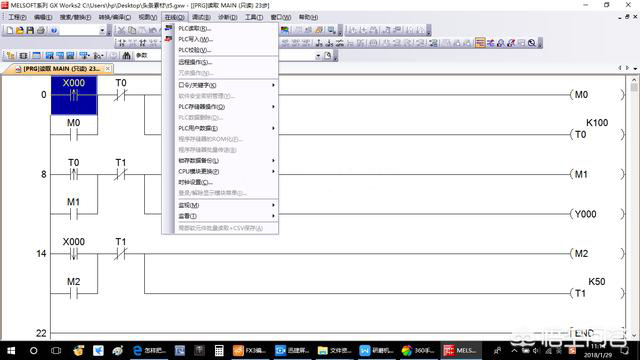Expand the 口令/关键字(K) submenu

pyautogui.click(x=220, y=85)
